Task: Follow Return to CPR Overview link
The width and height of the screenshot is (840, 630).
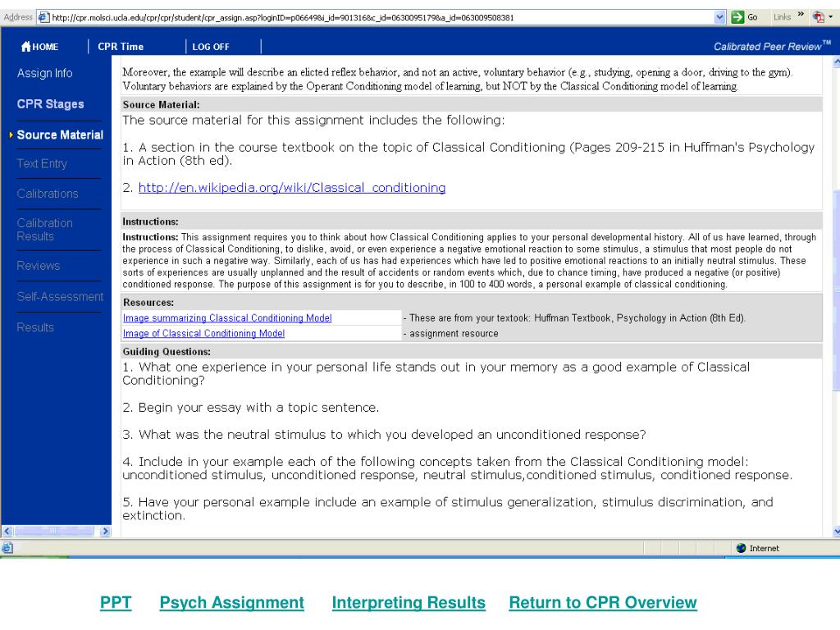Action: [603, 603]
